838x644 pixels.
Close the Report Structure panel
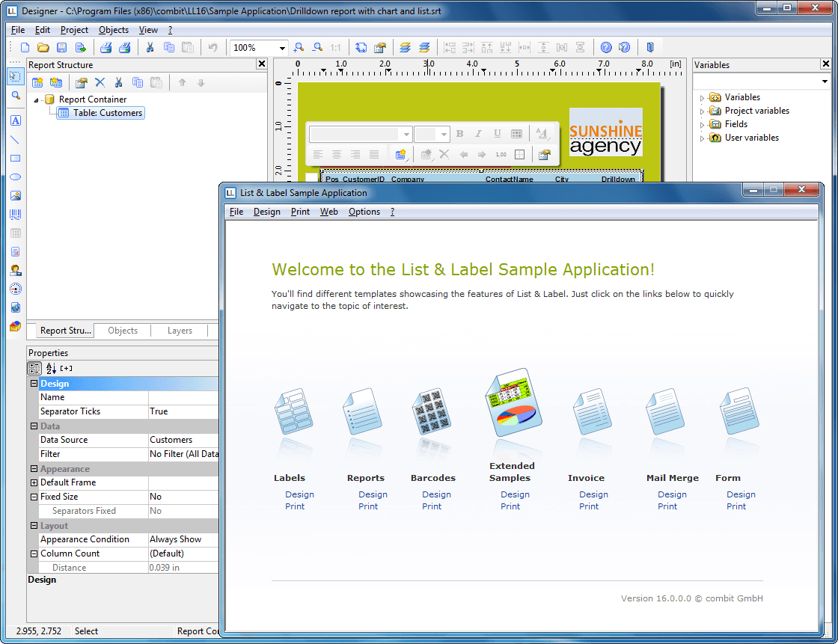click(x=261, y=64)
